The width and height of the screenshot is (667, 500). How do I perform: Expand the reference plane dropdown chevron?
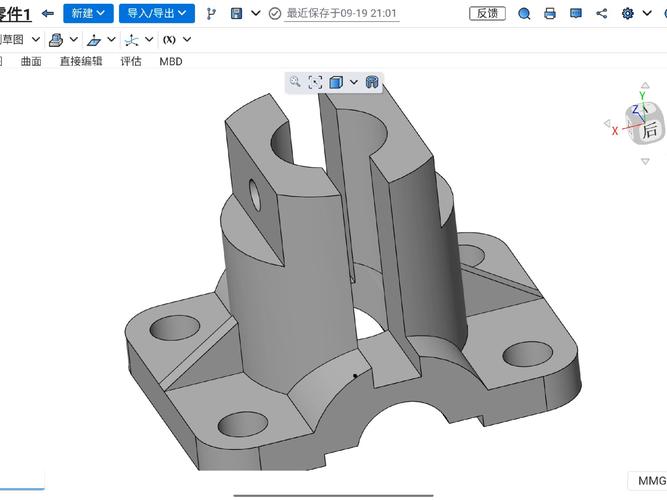pos(111,40)
